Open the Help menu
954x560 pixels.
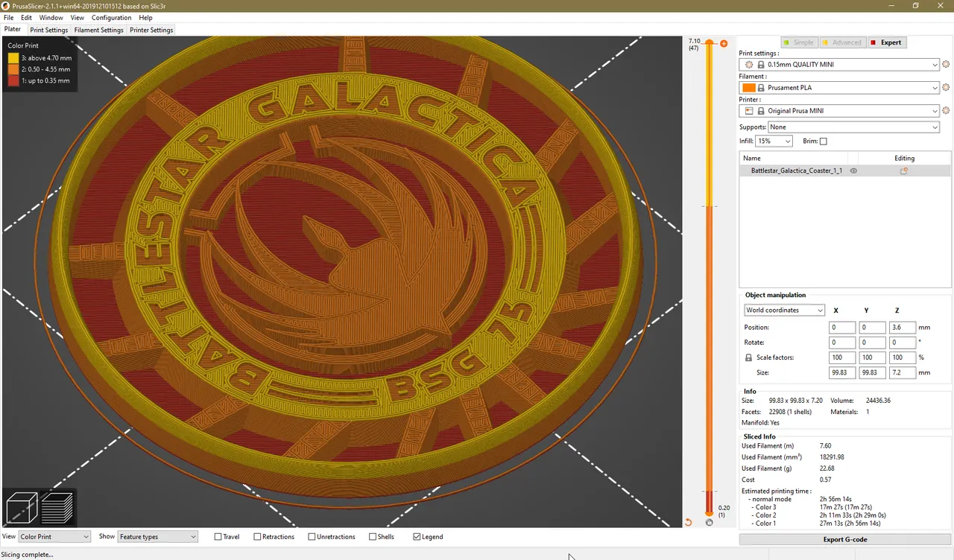click(x=145, y=18)
